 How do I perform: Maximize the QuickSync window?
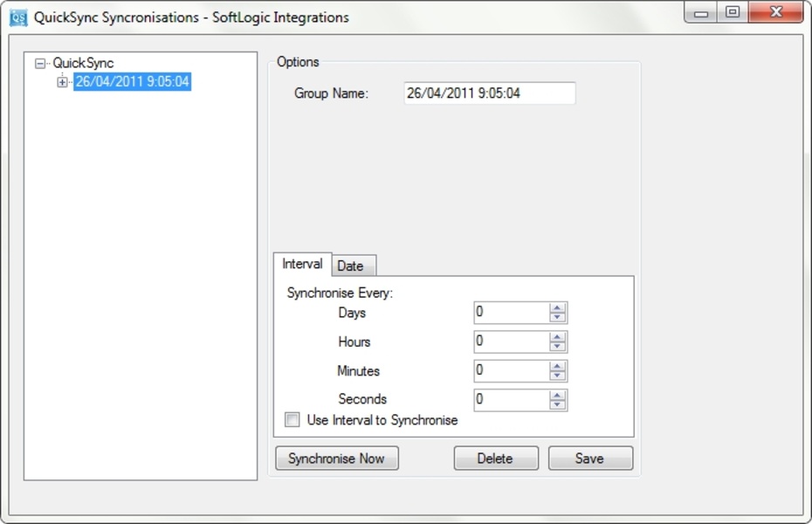click(x=733, y=12)
